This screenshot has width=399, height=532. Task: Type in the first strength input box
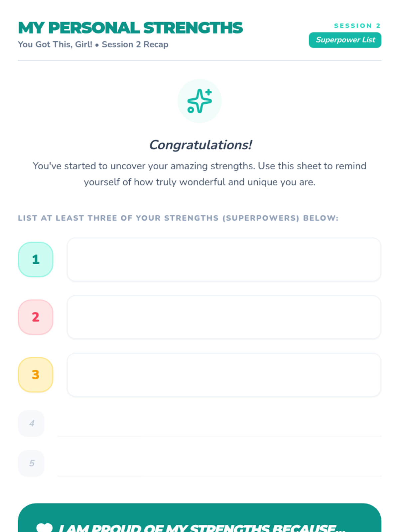pos(224,259)
